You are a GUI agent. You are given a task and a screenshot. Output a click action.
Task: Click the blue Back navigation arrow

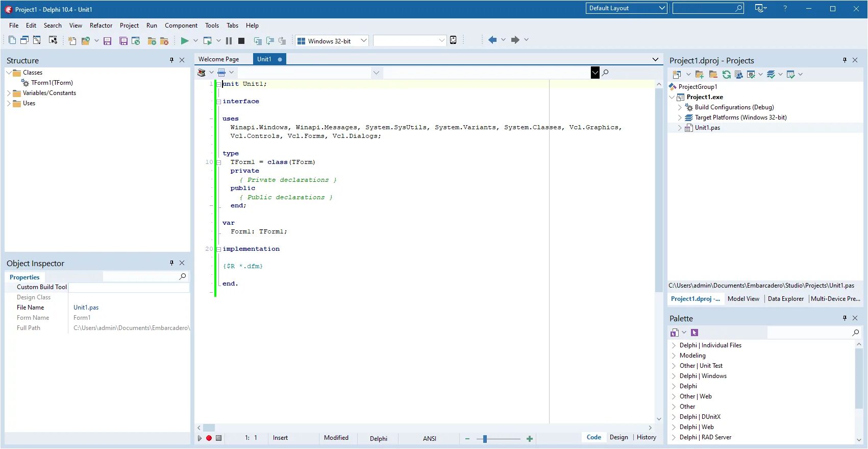pyautogui.click(x=492, y=40)
